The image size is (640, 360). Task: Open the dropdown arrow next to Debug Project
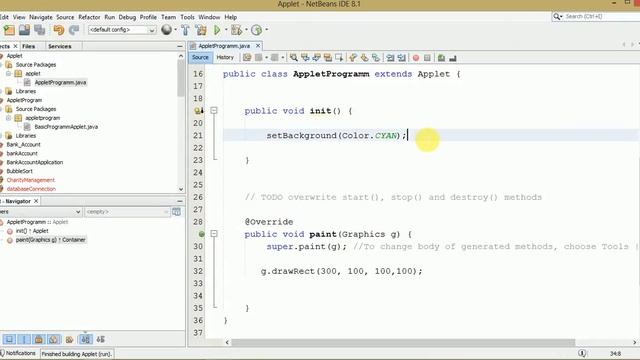[246, 30]
